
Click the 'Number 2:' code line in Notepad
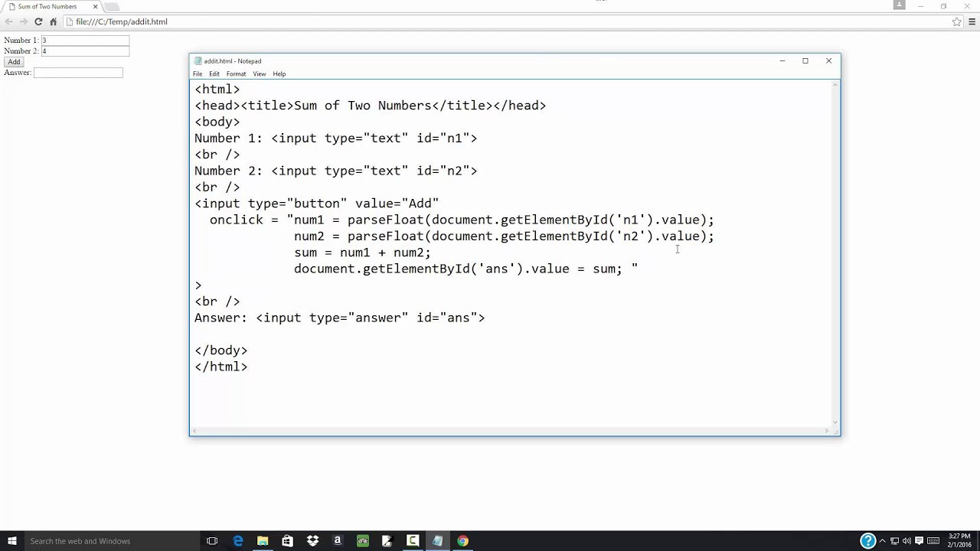point(335,171)
